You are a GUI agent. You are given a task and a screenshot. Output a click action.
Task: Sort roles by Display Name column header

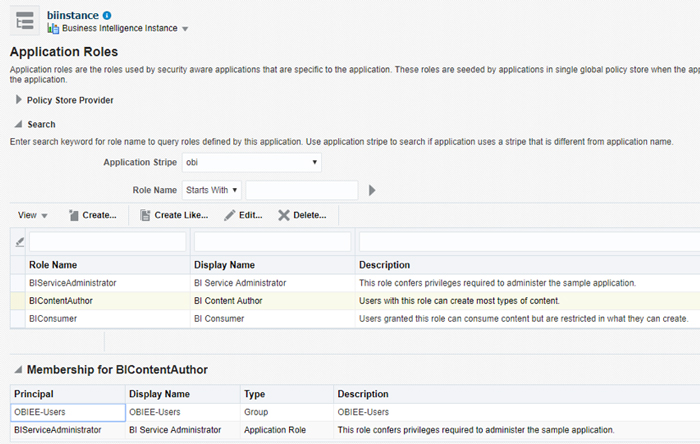pos(224,265)
